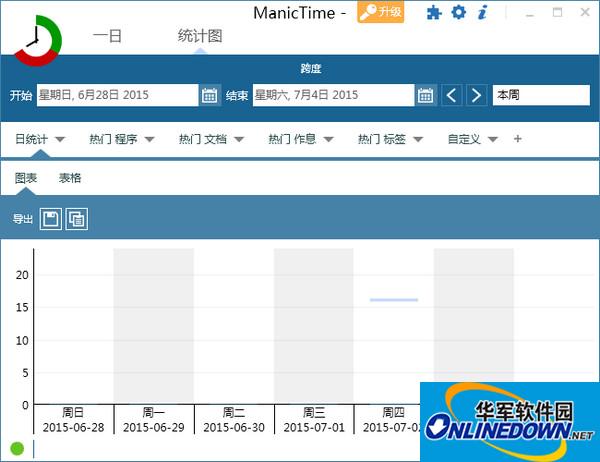This screenshot has height=462, width=600.
Task: Open the end date calendar picker
Action: (426, 95)
